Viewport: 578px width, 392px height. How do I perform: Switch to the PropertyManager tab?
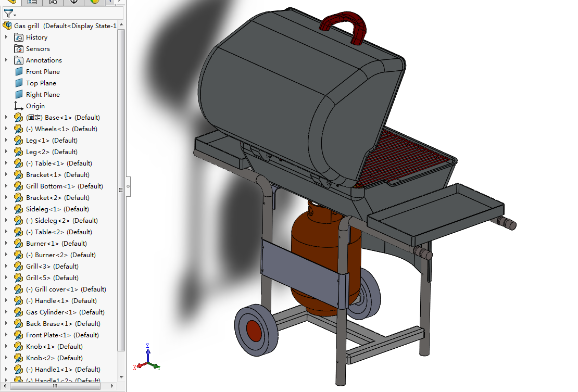(x=32, y=3)
